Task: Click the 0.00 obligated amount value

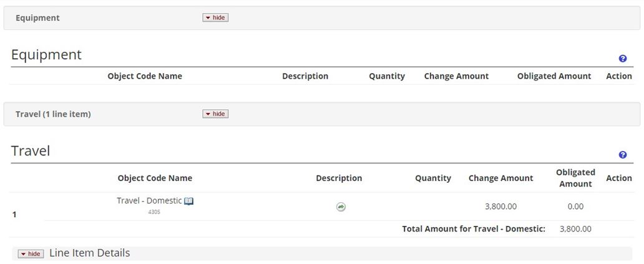Action: pos(575,207)
